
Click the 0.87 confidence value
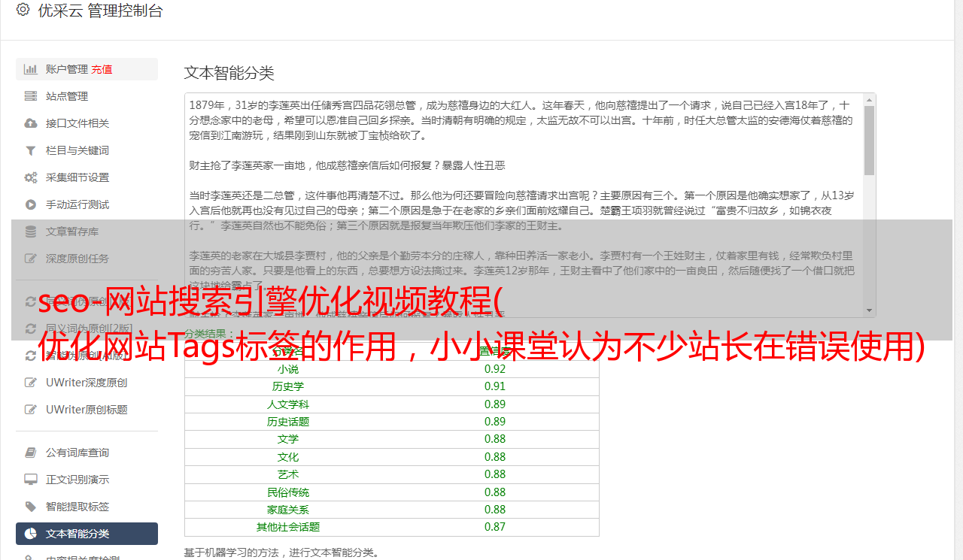point(495,527)
